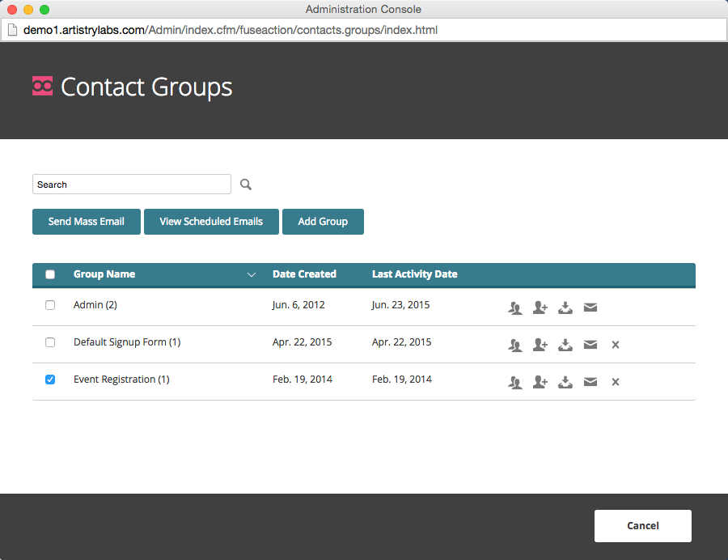Sort by Last Activity Date column

pos(415,274)
